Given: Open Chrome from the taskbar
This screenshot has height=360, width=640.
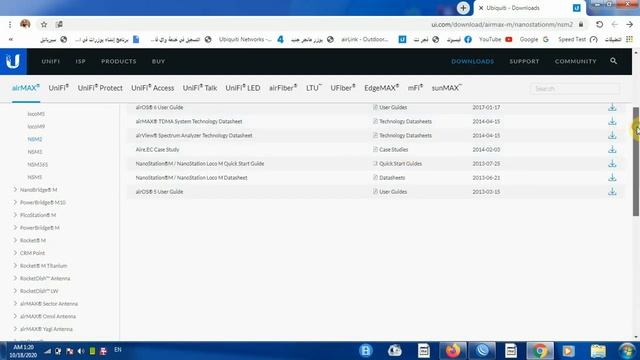Looking at the screenshot, I should click(x=540, y=351).
